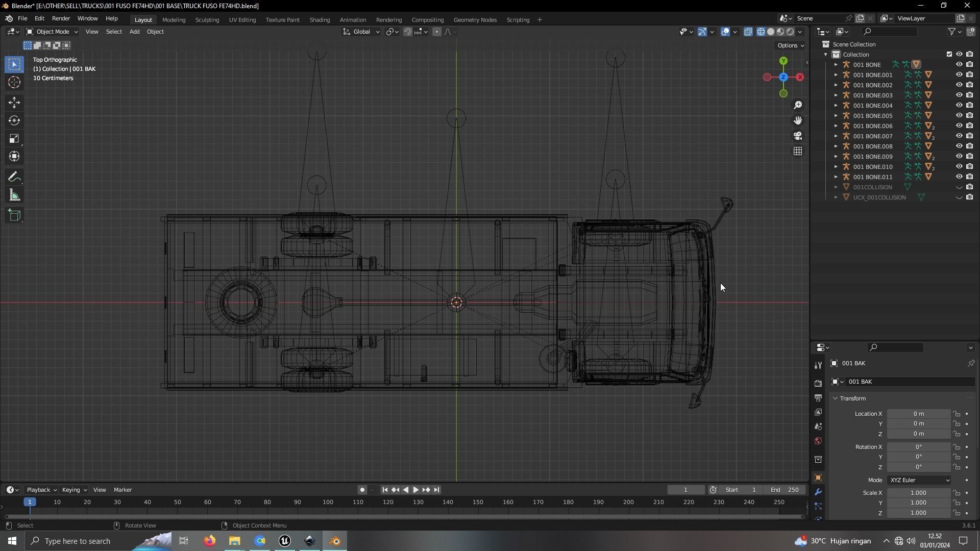
Task: Select the Annotate pencil tool
Action: pos(14,178)
